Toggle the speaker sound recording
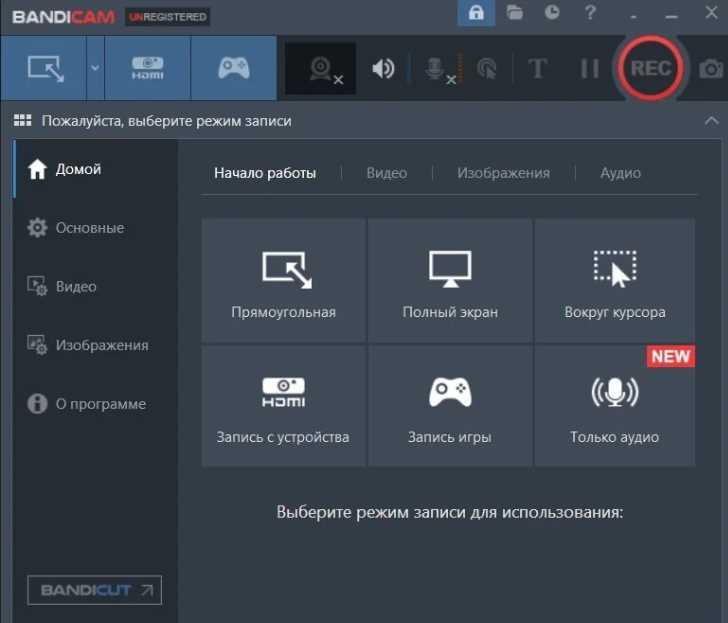This screenshot has width=728, height=623. pyautogui.click(x=384, y=69)
